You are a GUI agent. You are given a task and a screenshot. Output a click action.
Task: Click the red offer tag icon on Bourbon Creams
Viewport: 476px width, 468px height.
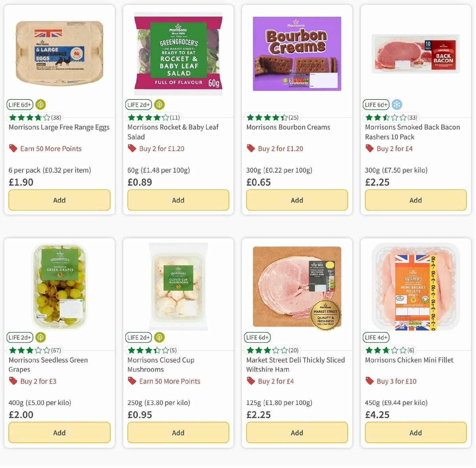pos(251,148)
